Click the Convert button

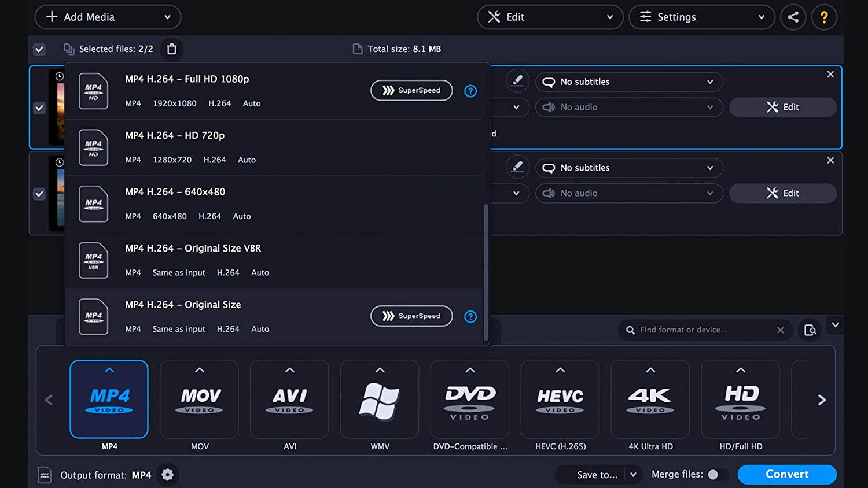pyautogui.click(x=787, y=474)
